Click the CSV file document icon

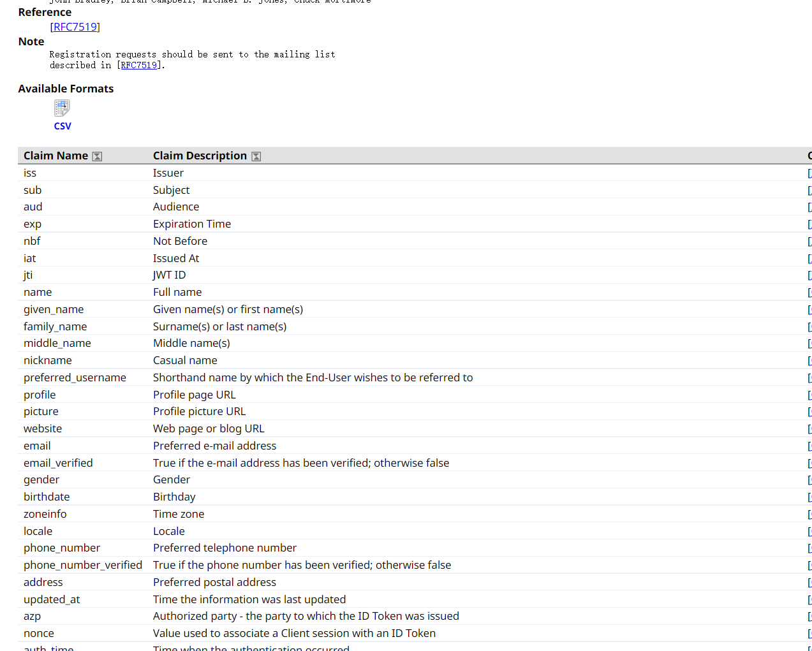pyautogui.click(x=62, y=108)
